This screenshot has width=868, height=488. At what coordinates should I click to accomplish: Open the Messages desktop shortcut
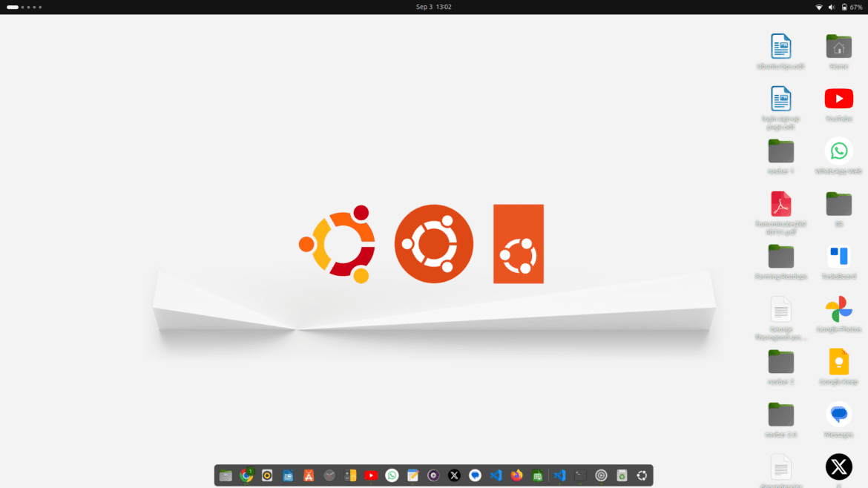click(838, 414)
